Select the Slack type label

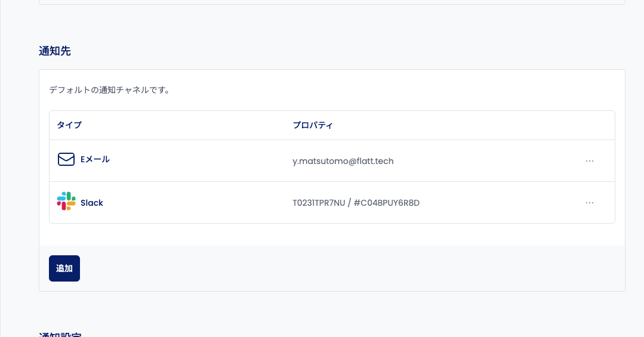click(x=92, y=203)
